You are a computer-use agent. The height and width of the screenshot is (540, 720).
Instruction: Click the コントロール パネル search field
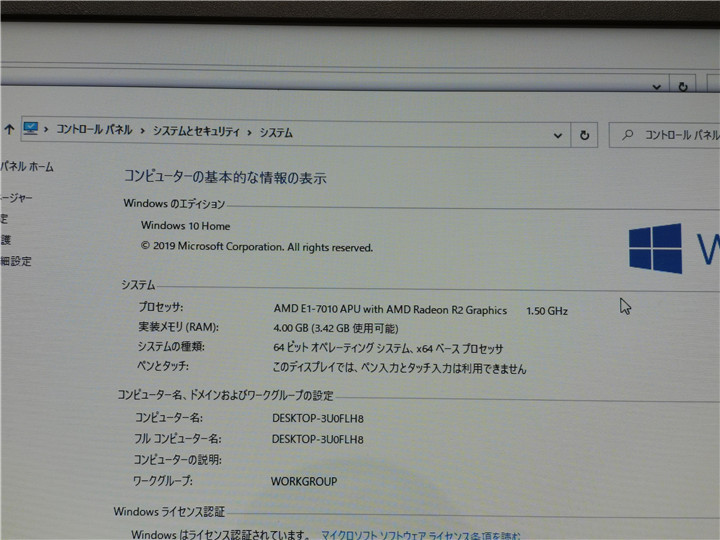[664, 135]
